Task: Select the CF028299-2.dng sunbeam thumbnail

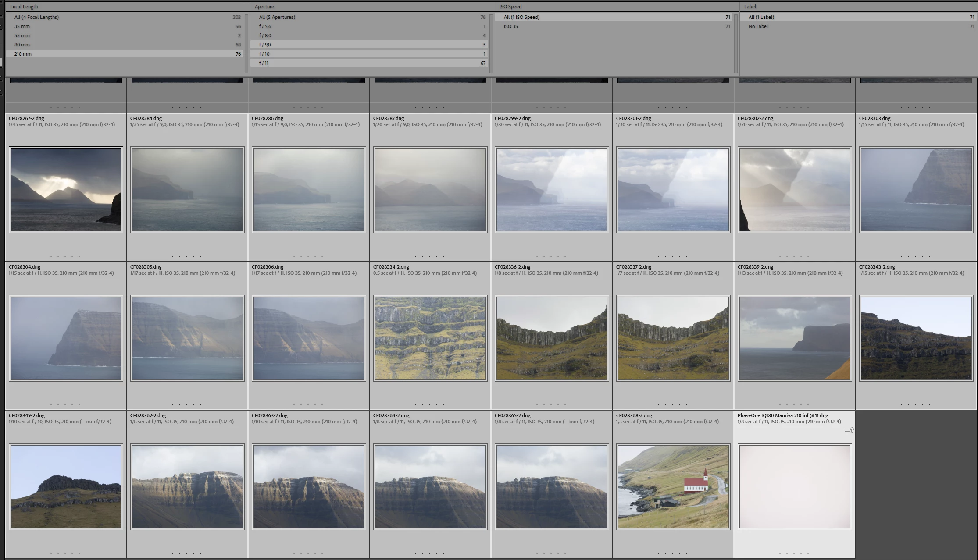Action: pyautogui.click(x=552, y=190)
